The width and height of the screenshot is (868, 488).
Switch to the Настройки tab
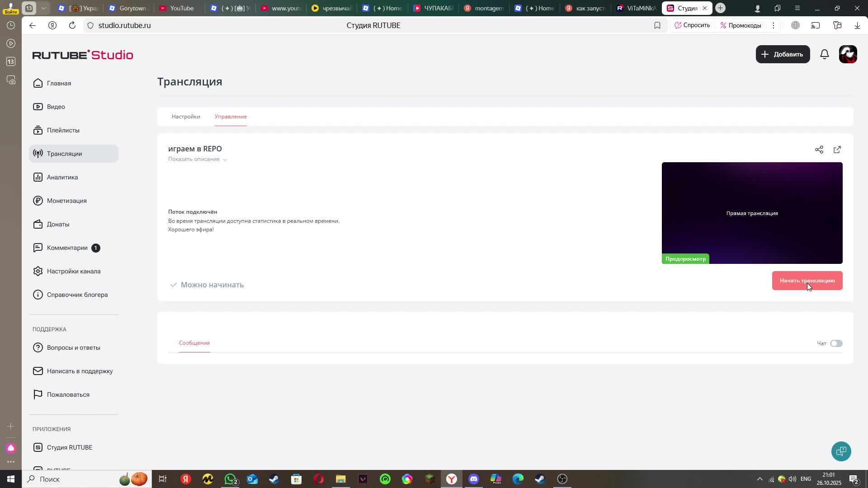[186, 117]
